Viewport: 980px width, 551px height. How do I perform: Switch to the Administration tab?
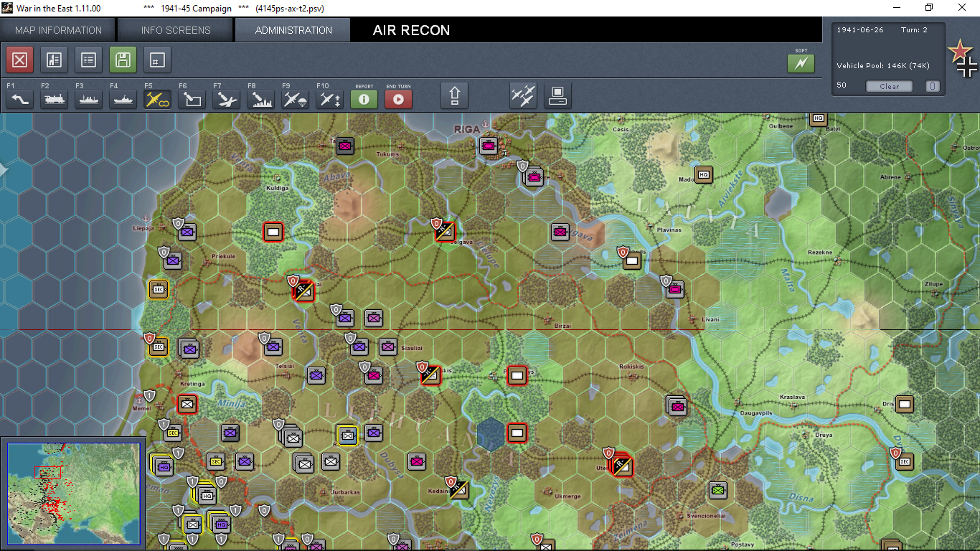(293, 30)
